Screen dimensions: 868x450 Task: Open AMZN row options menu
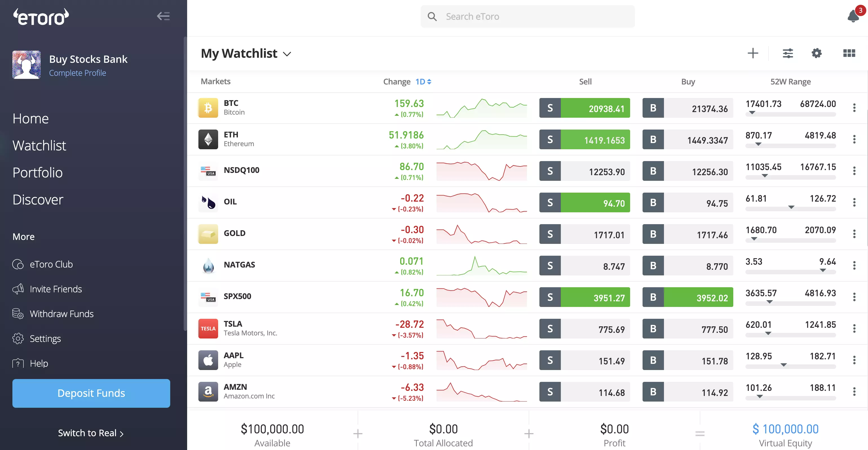[854, 391]
